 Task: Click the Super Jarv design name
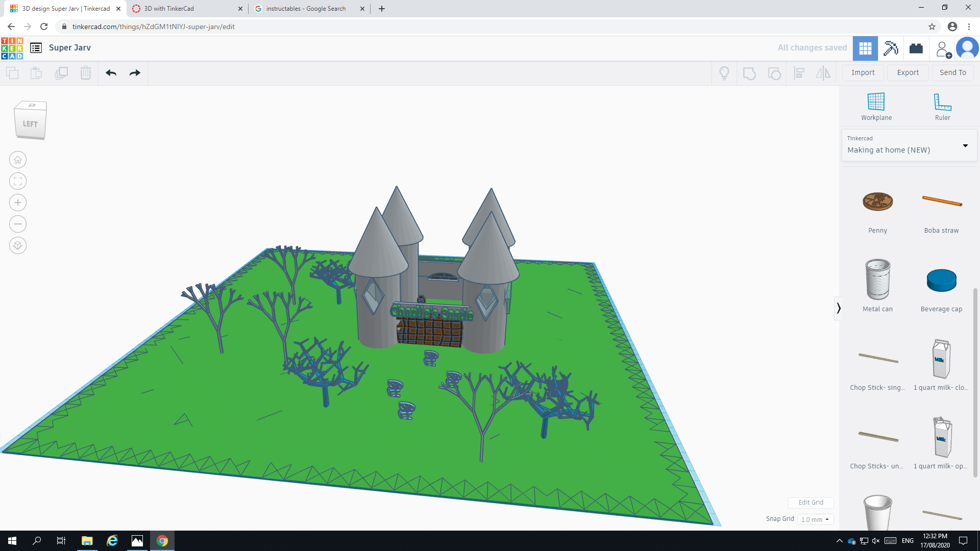point(70,48)
